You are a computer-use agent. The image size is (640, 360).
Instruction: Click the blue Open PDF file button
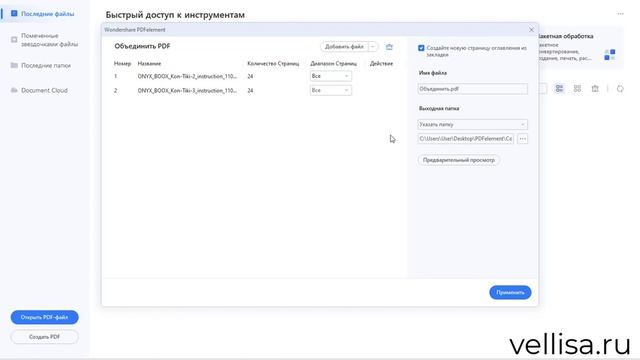coord(44,317)
